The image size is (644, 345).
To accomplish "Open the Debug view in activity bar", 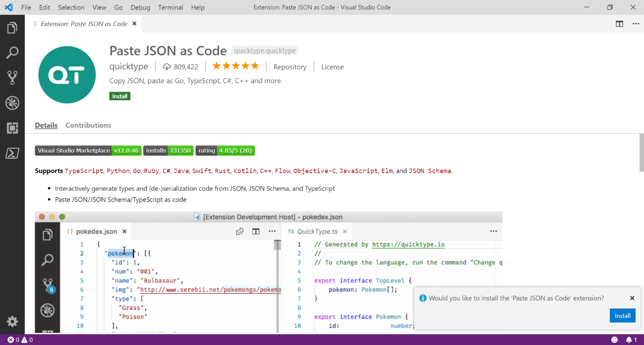I will coord(12,103).
